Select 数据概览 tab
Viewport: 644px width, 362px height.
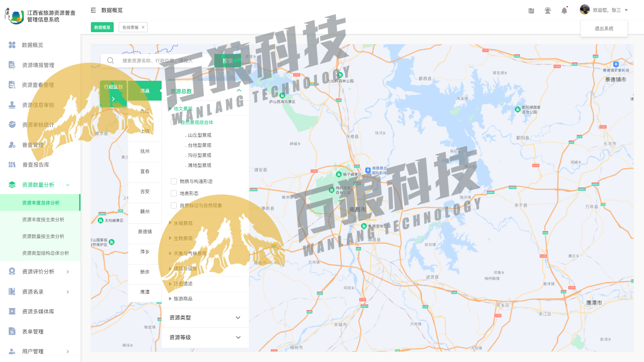[103, 27]
